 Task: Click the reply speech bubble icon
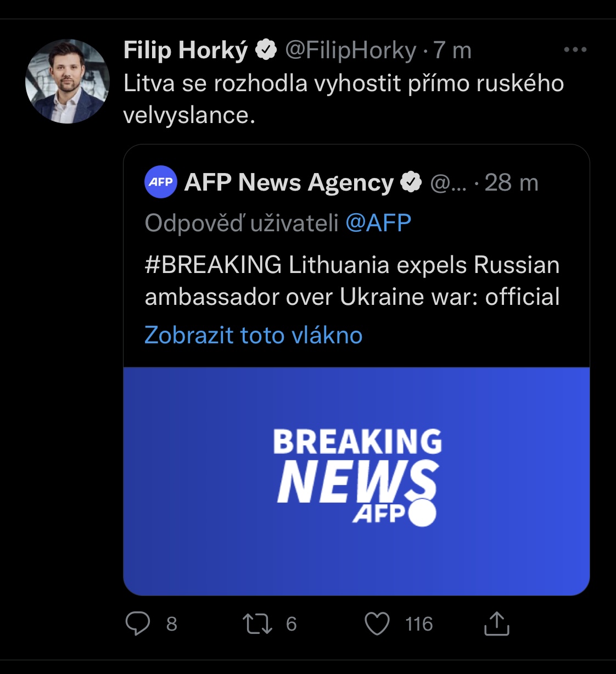[138, 623]
